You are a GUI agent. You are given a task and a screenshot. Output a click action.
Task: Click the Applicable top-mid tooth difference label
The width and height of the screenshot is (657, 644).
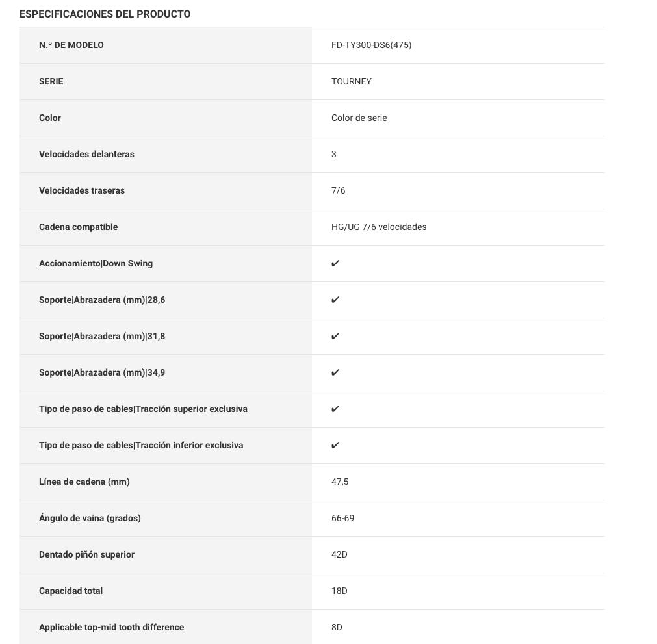click(111, 627)
